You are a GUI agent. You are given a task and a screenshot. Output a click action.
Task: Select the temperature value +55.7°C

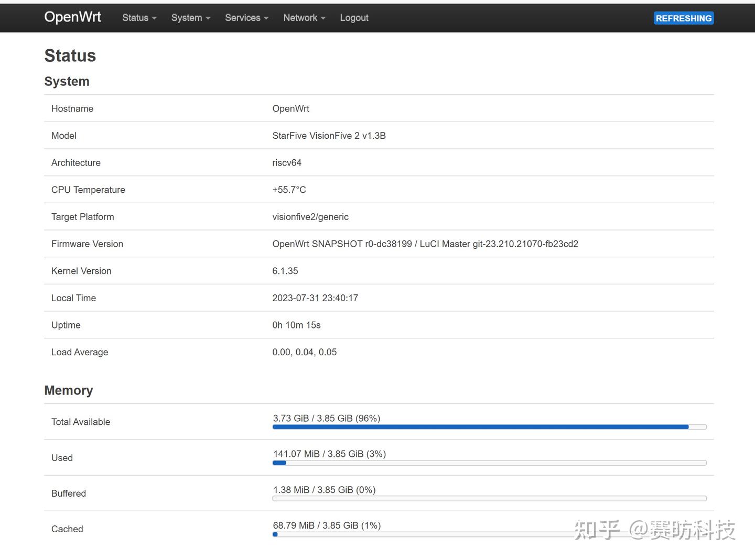(289, 190)
